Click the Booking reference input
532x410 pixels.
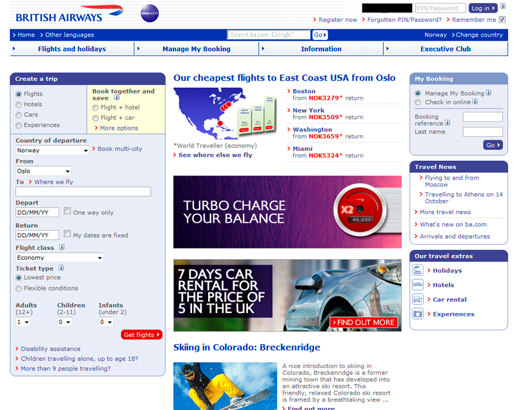pyautogui.click(x=483, y=117)
